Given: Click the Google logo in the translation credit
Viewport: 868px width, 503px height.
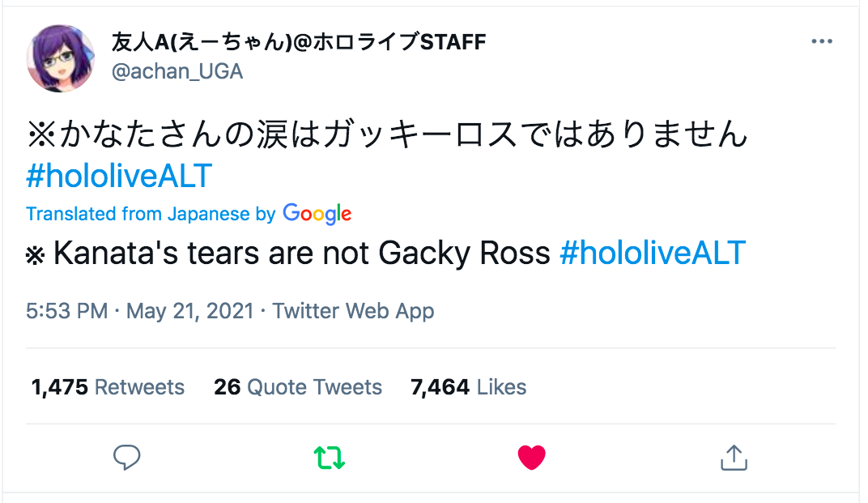Looking at the screenshot, I should [317, 214].
